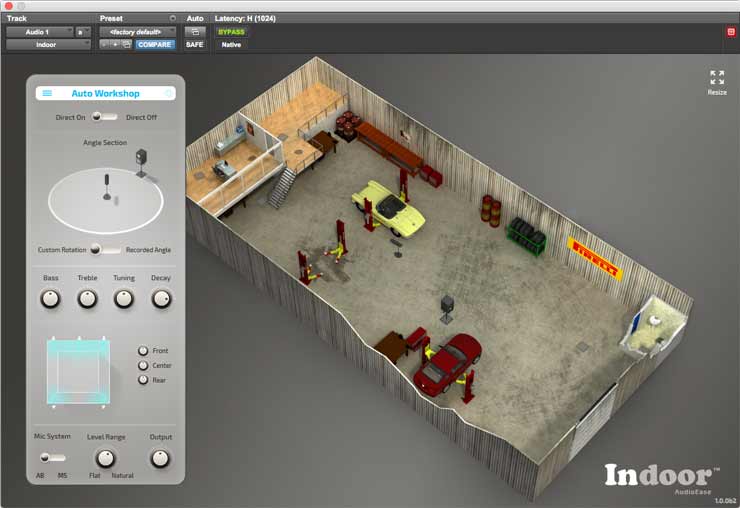Click the cyan speaker layout square
The width and height of the screenshot is (740, 508).
click(x=78, y=372)
